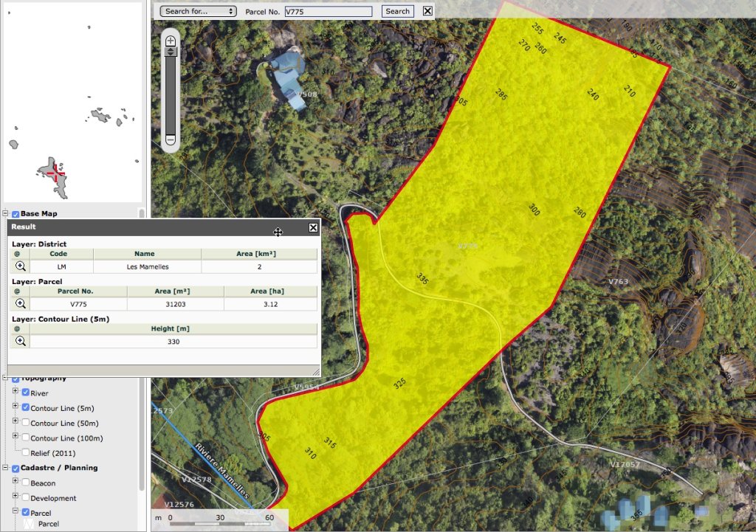The height and width of the screenshot is (532, 756).
Task: Collapse the Base Map group
Action: point(7,214)
